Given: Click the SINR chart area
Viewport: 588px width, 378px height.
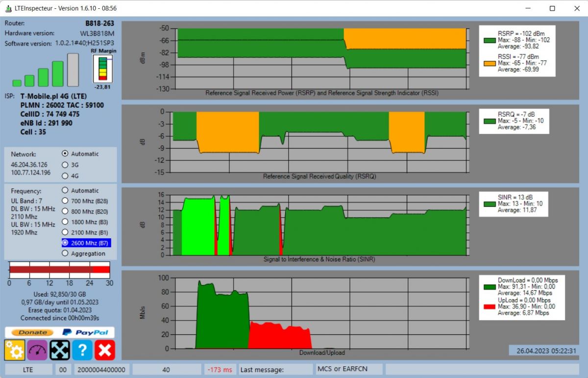Looking at the screenshot, I should 318,225.
